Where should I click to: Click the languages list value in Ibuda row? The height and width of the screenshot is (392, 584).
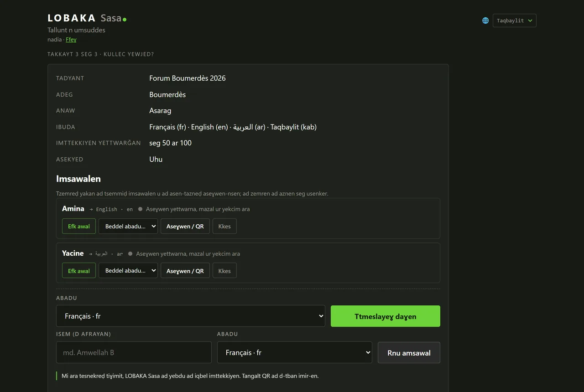pos(233,127)
